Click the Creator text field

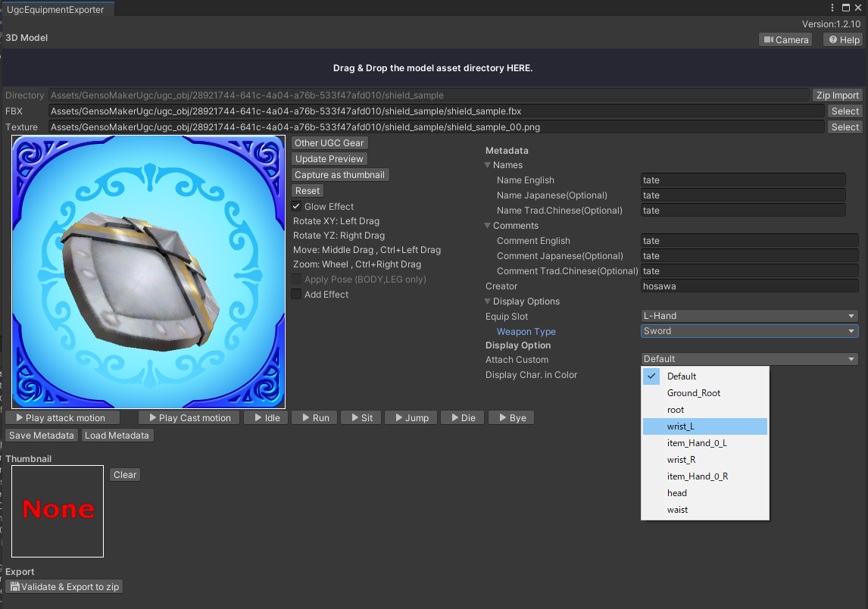(x=749, y=286)
